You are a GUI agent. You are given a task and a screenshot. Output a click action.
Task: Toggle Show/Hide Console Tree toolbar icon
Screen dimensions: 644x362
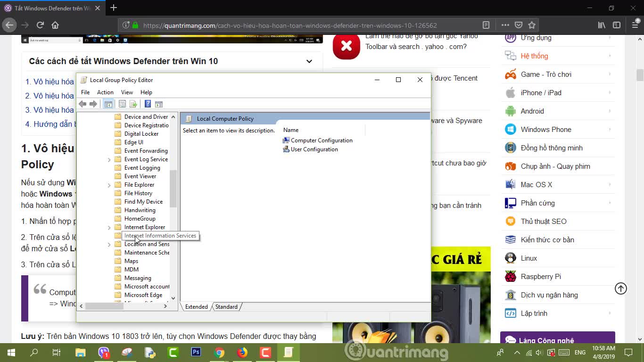pyautogui.click(x=108, y=104)
